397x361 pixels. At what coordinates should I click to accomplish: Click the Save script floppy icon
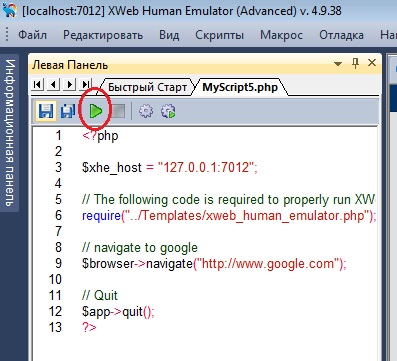[46, 111]
